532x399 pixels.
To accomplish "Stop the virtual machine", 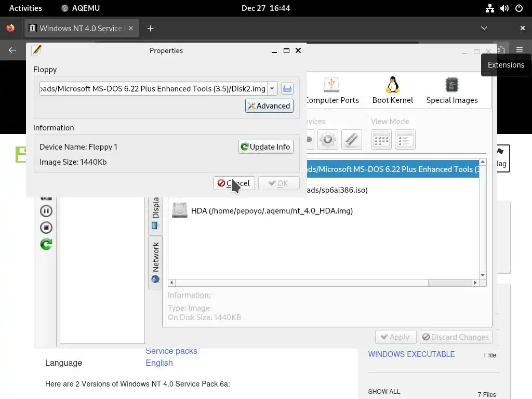I will pos(46,228).
